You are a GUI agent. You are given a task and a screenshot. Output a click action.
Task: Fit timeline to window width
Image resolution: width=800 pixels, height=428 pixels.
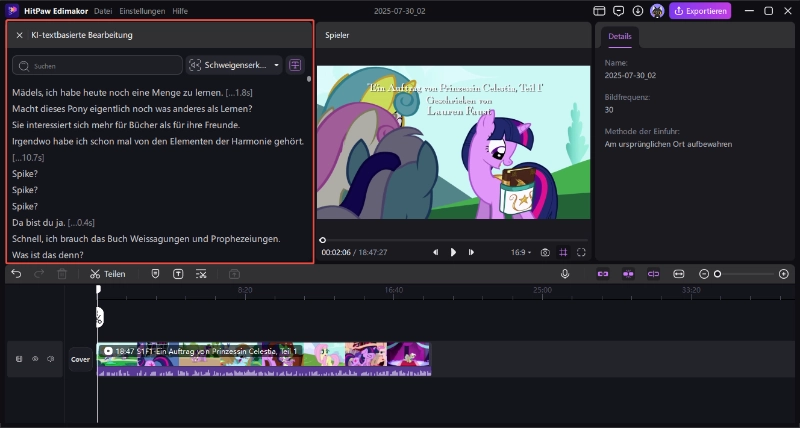[679, 274]
